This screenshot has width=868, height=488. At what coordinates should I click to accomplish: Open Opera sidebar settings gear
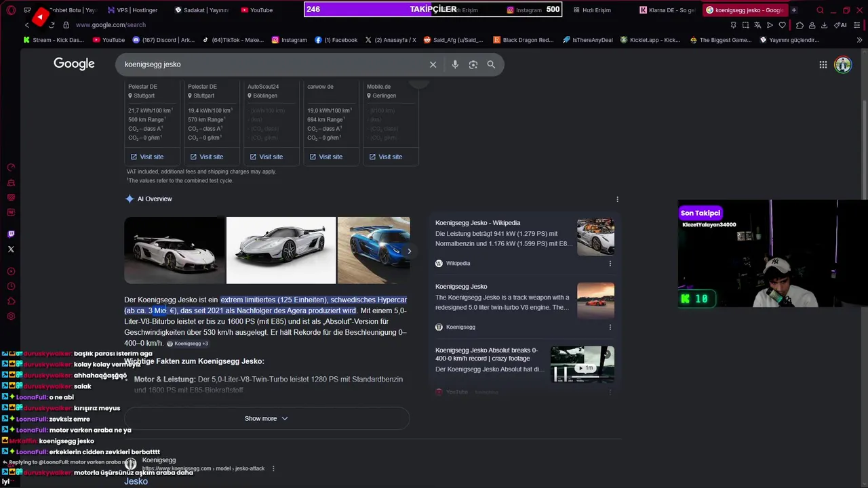11,317
